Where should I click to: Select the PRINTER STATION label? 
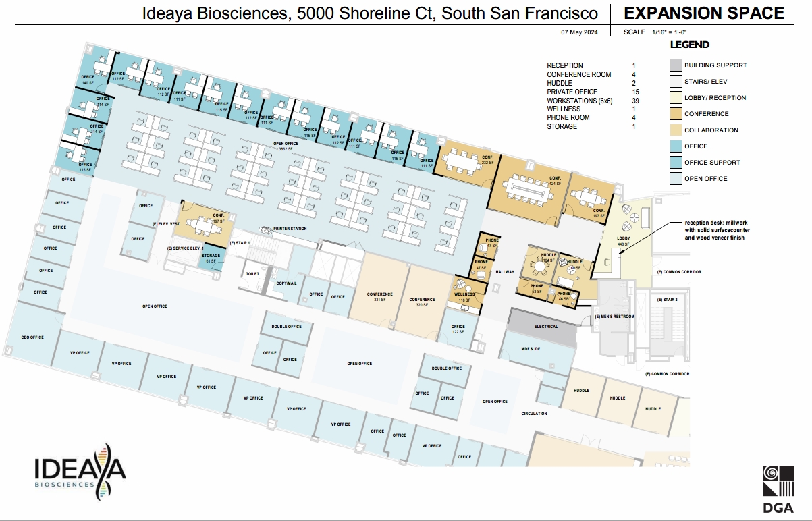pos(290,229)
